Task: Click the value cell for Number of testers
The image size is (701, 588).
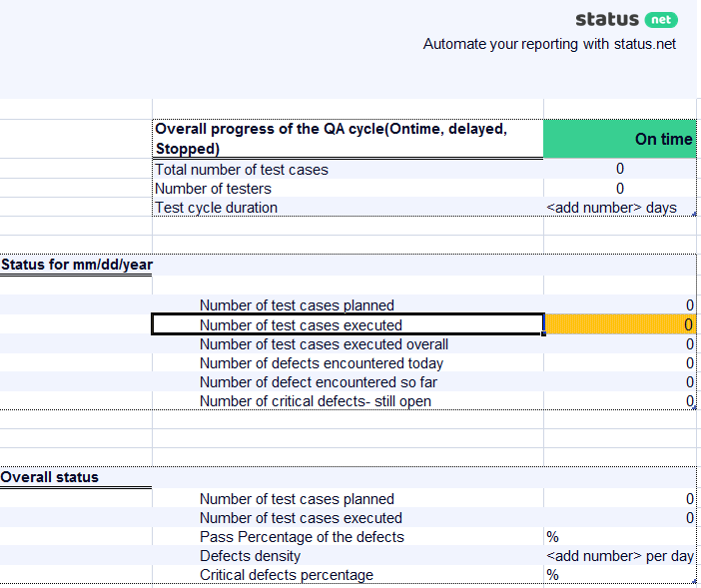Action: (620, 188)
